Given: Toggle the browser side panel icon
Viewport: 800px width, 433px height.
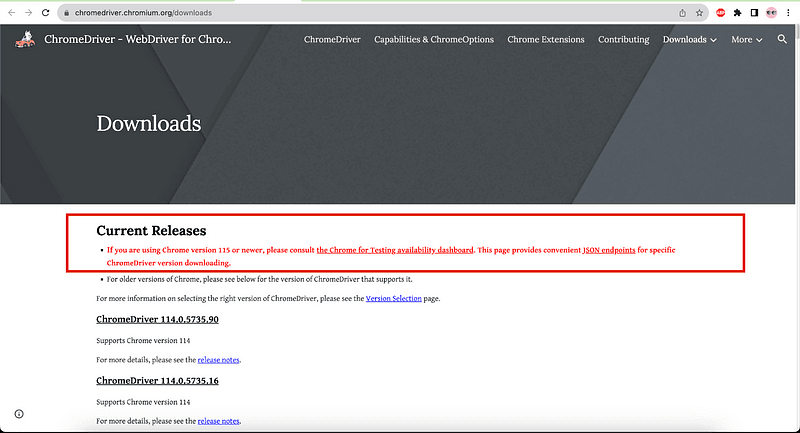Looking at the screenshot, I should pyautogui.click(x=754, y=13).
